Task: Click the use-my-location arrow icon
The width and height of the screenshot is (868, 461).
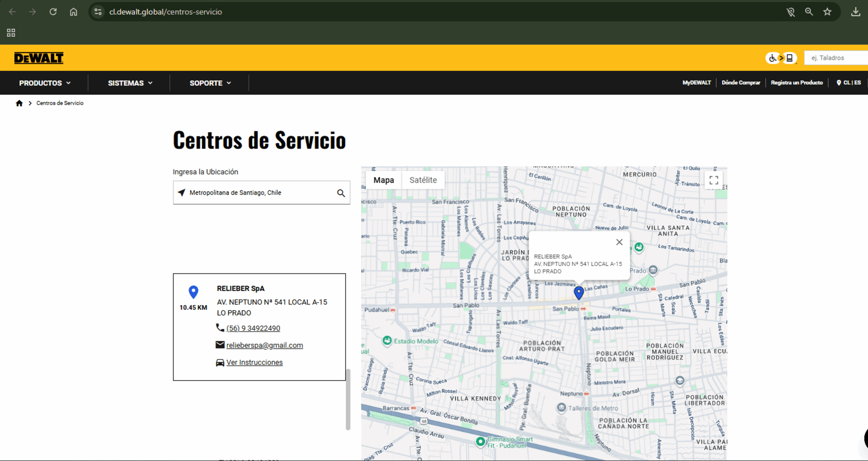Action: [x=182, y=192]
